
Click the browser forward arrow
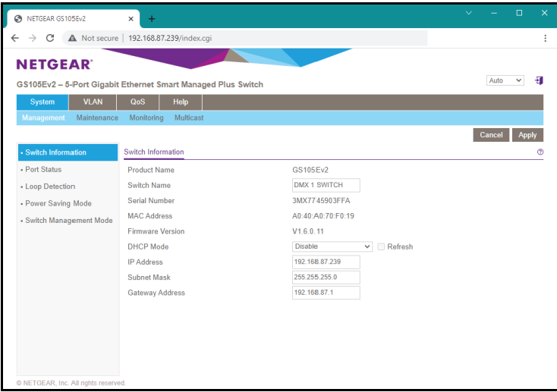(x=33, y=38)
